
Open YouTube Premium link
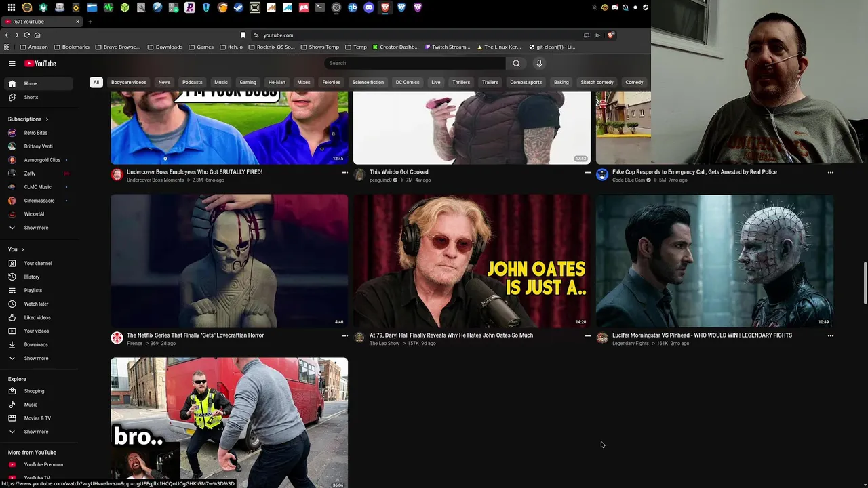point(37,464)
